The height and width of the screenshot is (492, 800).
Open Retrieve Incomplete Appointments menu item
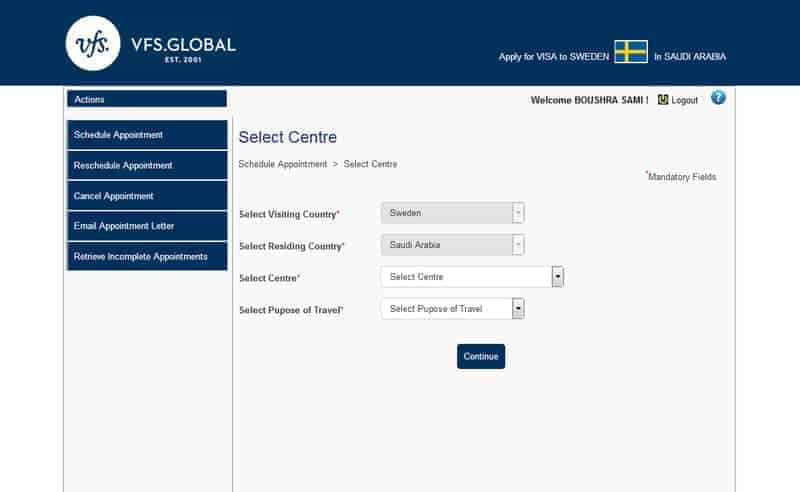point(147,256)
